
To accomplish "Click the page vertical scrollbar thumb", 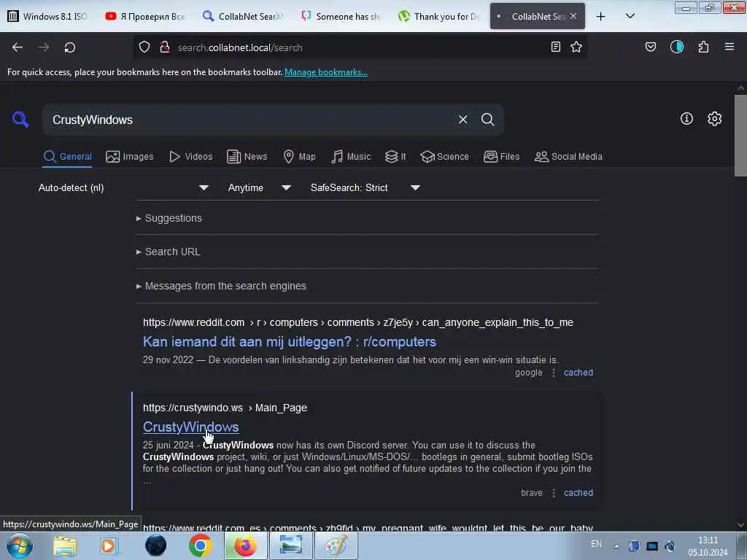I will tap(740, 136).
